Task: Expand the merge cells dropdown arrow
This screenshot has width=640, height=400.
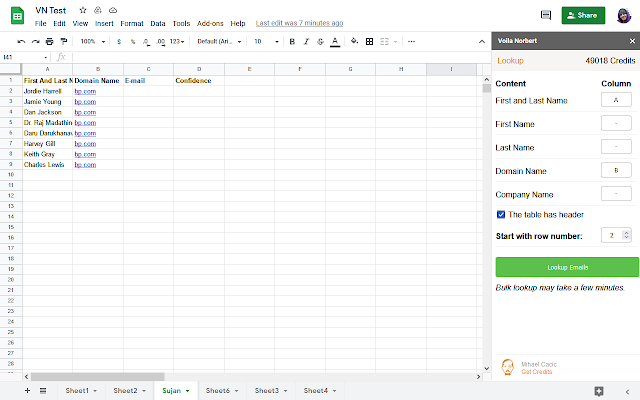Action: click(x=395, y=42)
